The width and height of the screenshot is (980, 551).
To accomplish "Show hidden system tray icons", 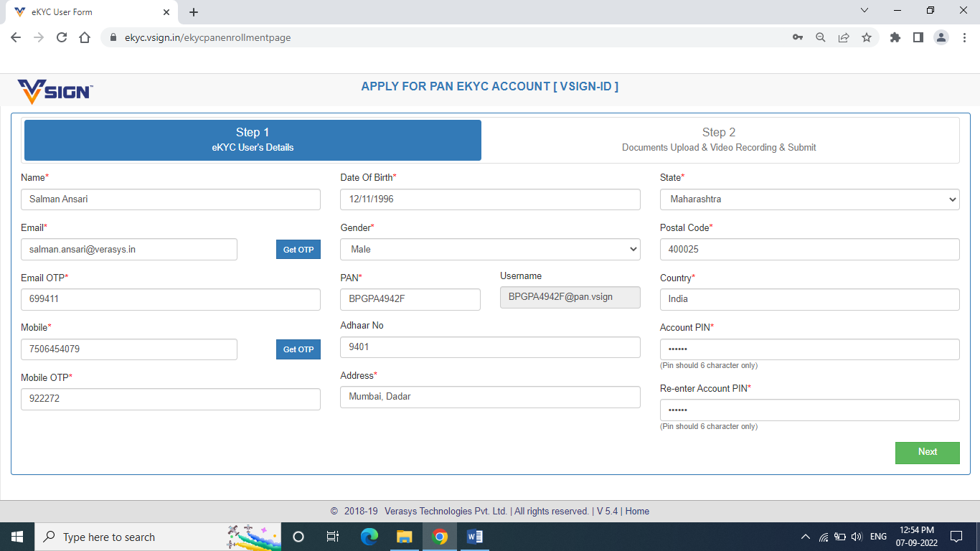I will click(x=805, y=537).
